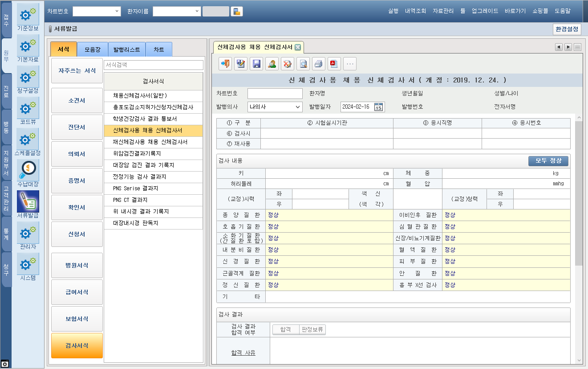Open the 수납대장 sidebar icon
This screenshot has width=588, height=369.
pos(28,171)
